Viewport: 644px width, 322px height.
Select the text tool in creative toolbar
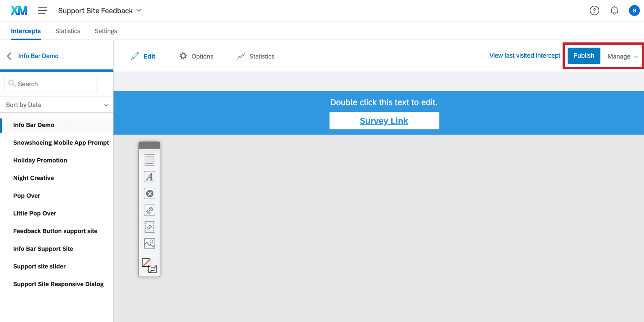point(150,177)
